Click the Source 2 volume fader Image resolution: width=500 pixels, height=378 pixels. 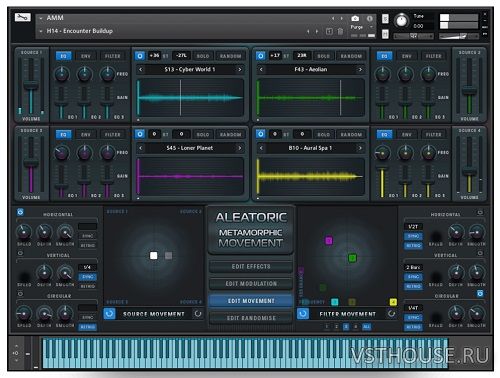point(469,91)
